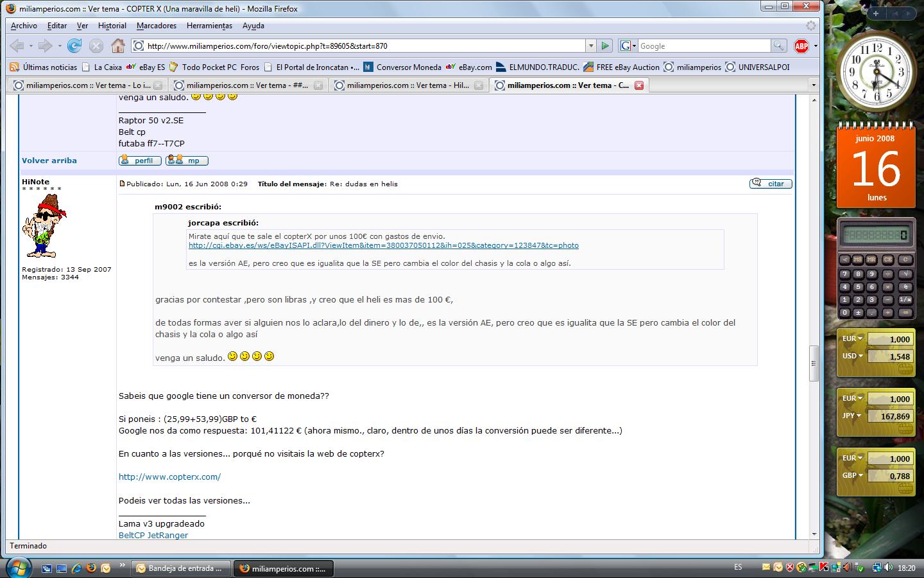Open the Windows Start orb
The width and height of the screenshot is (924, 578).
pos(17,568)
